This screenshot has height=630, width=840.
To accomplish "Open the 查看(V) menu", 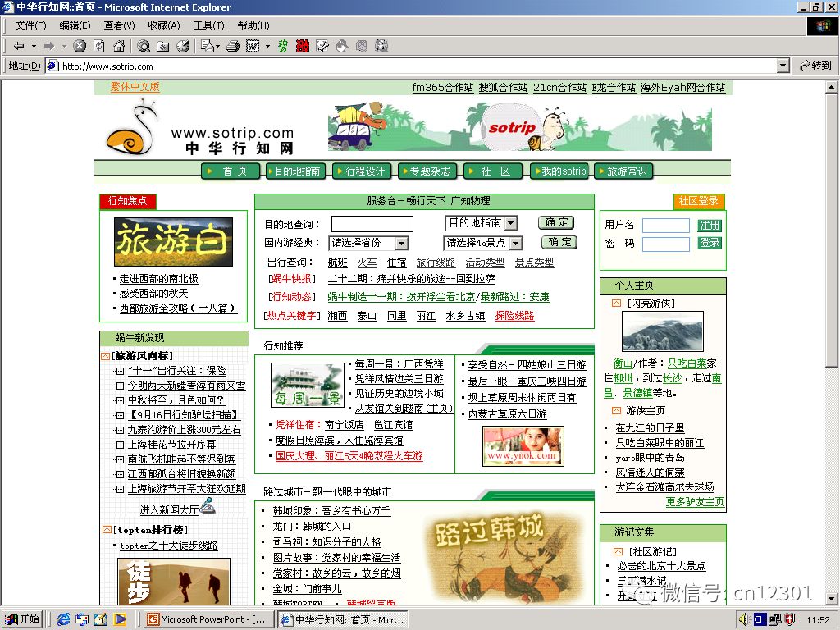I will click(x=119, y=25).
